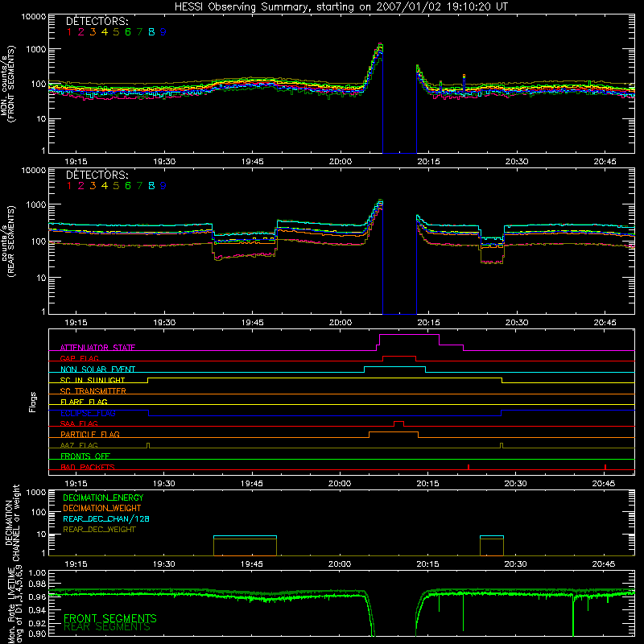
Task: Select the FLARE_FLAG label
Action: coord(84,402)
